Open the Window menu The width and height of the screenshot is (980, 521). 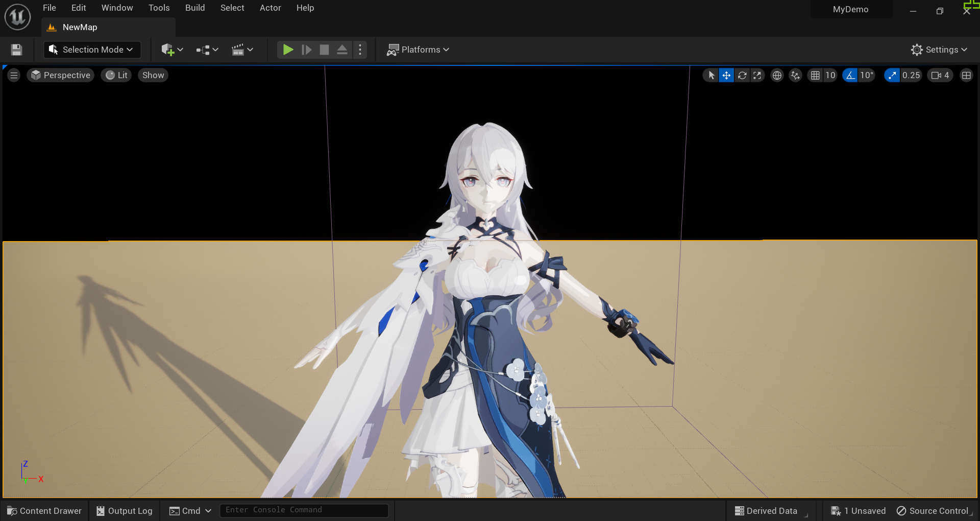[x=117, y=8]
